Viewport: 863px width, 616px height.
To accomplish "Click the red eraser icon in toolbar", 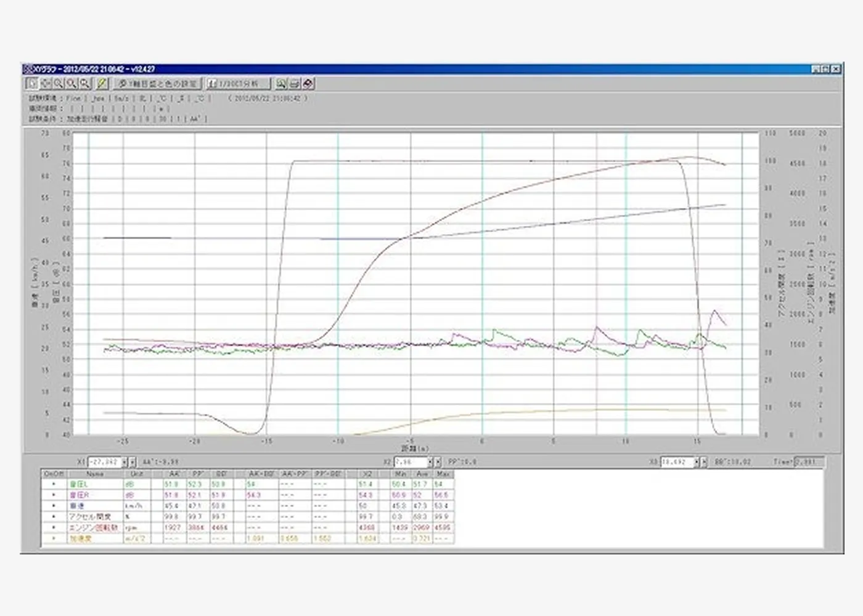I will [308, 84].
